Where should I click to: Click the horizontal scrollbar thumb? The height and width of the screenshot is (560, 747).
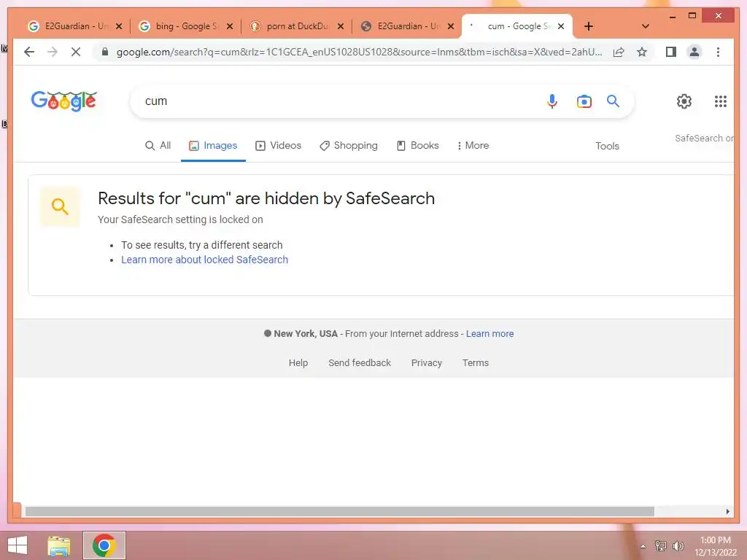pyautogui.click(x=340, y=511)
